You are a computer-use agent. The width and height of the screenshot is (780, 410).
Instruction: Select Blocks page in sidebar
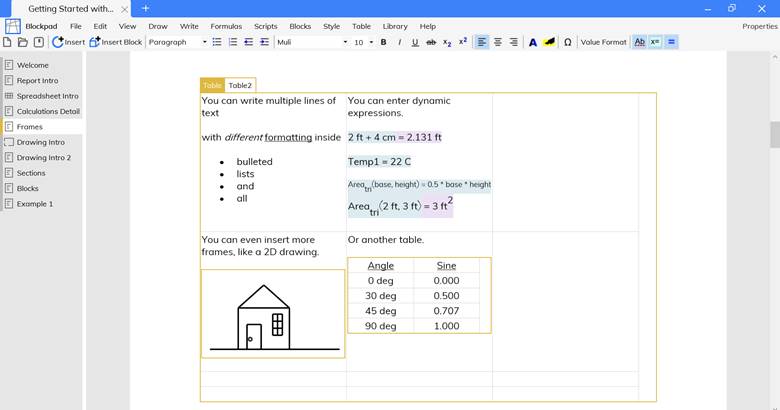click(42, 189)
